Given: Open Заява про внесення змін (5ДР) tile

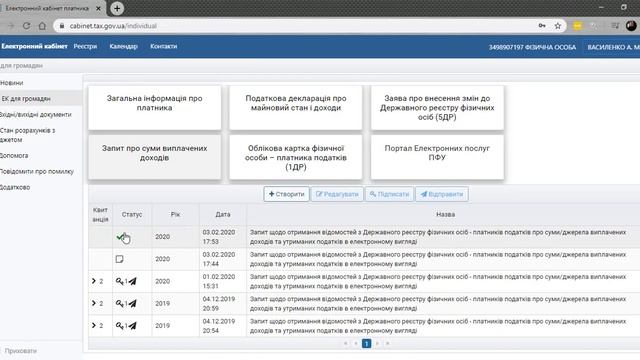Looking at the screenshot, I should [x=437, y=108].
